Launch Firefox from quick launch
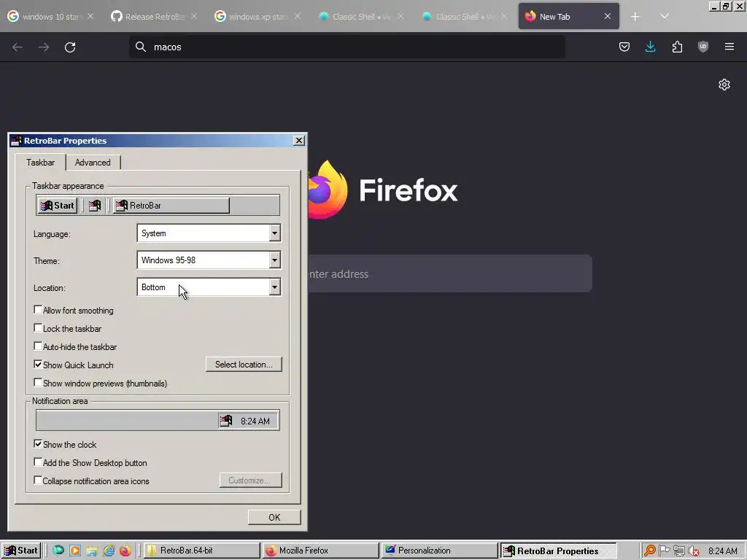The image size is (747, 560). point(125,551)
